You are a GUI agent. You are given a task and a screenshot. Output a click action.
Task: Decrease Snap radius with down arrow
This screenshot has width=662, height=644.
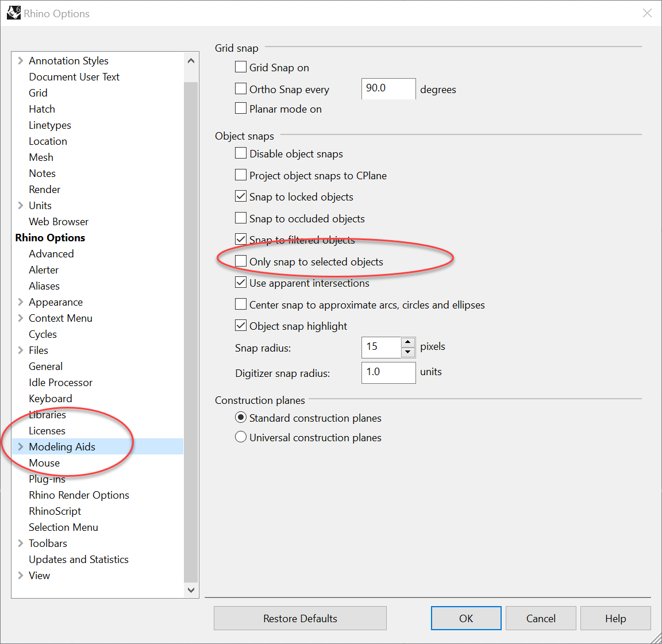click(x=408, y=352)
